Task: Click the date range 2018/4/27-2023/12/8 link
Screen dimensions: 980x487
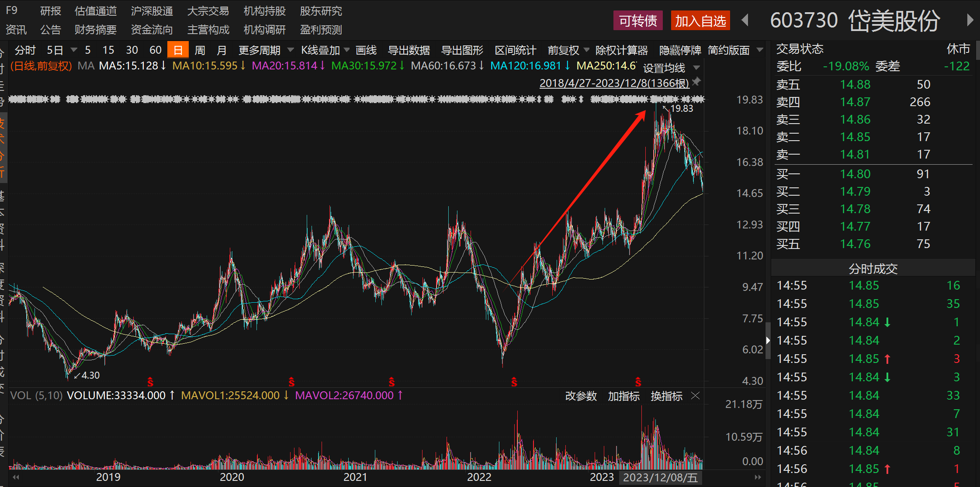Action: click(614, 83)
